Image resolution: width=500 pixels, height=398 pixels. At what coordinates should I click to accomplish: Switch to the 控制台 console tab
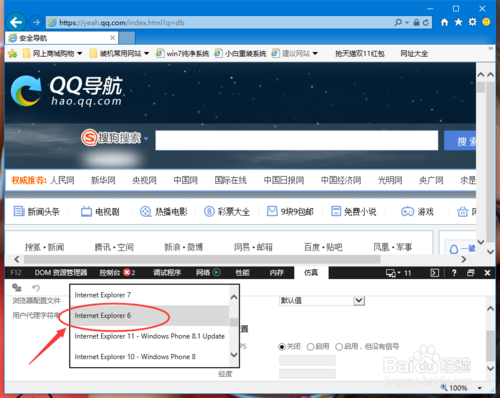(117, 273)
